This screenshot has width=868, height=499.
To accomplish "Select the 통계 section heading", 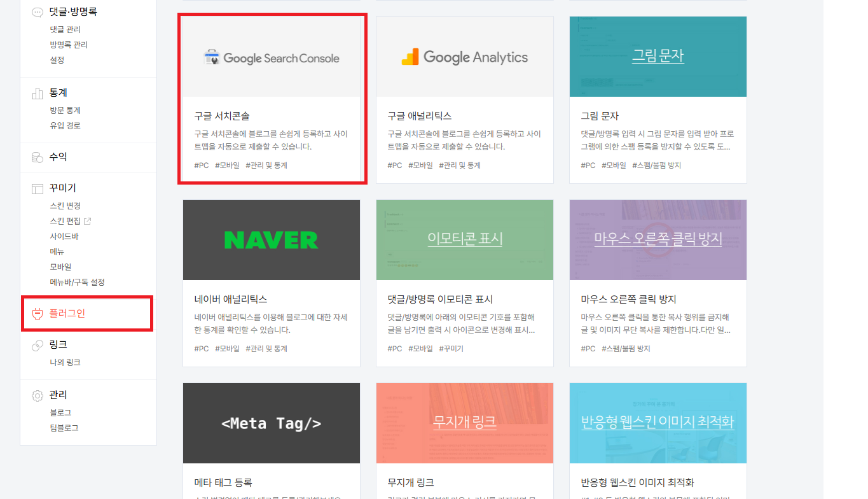I will pos(58,93).
